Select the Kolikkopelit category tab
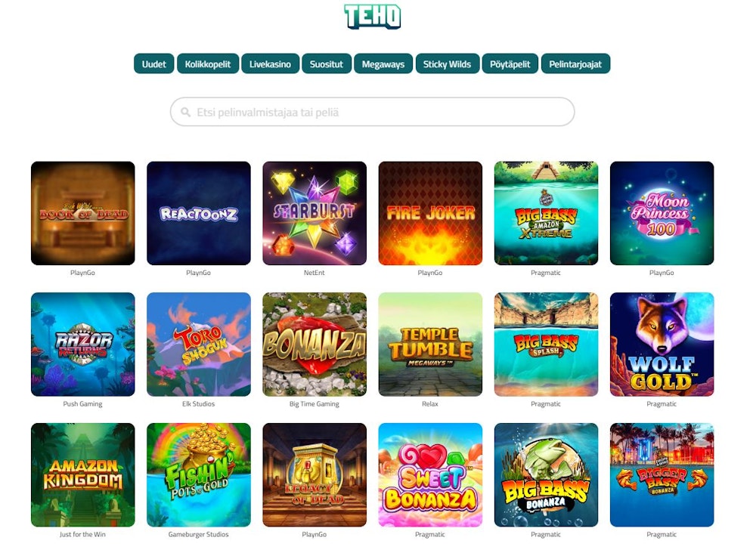The width and height of the screenshot is (756, 547). [x=208, y=63]
